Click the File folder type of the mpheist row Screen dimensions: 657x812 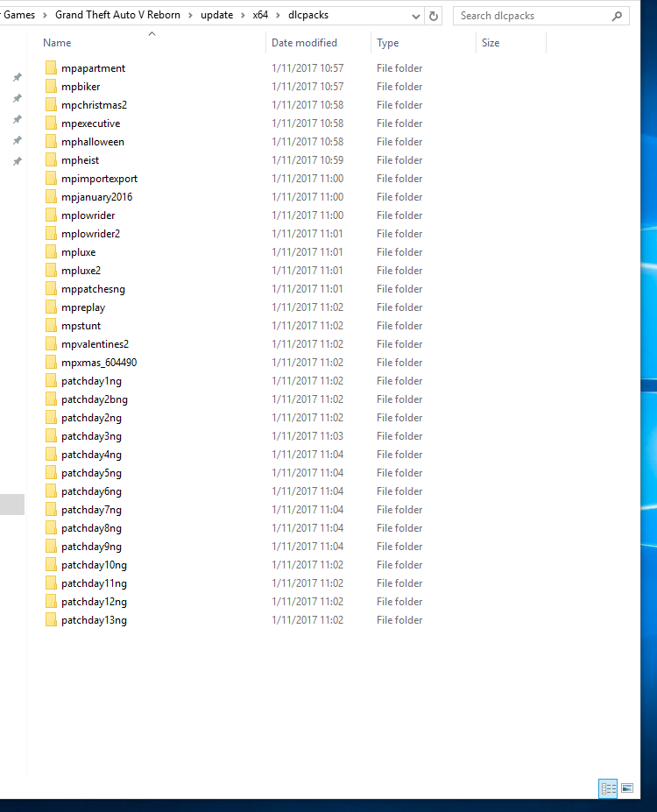[399, 160]
